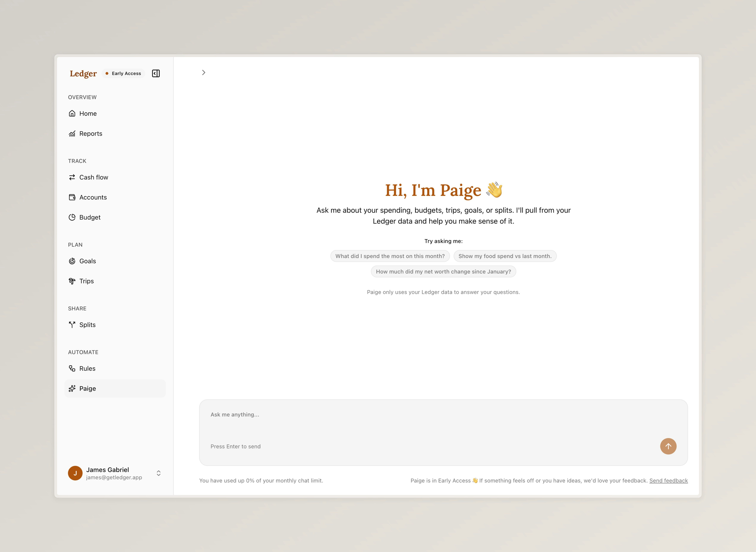Go to the Accounts page label

pos(93,197)
